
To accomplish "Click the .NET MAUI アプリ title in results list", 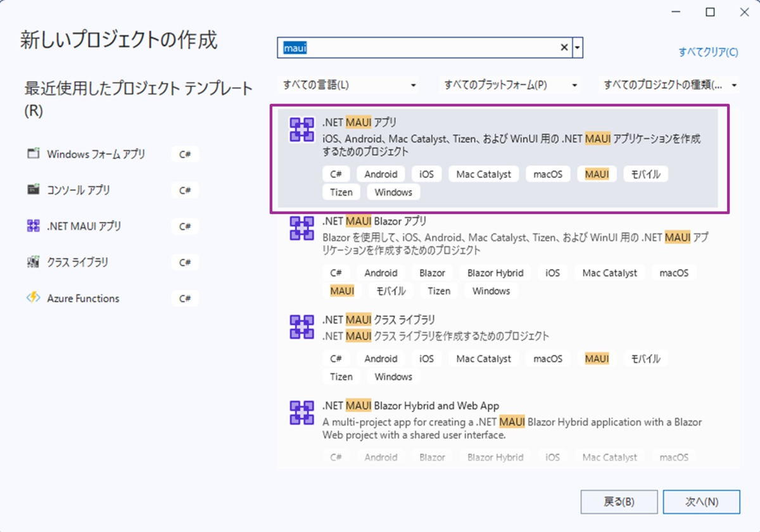I will [x=359, y=122].
